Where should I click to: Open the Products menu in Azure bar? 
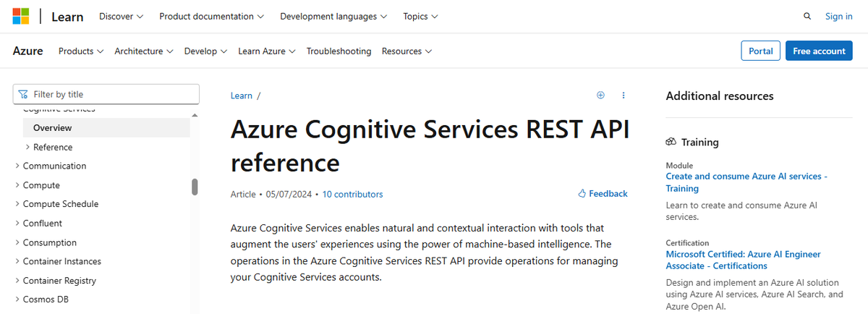(x=81, y=51)
